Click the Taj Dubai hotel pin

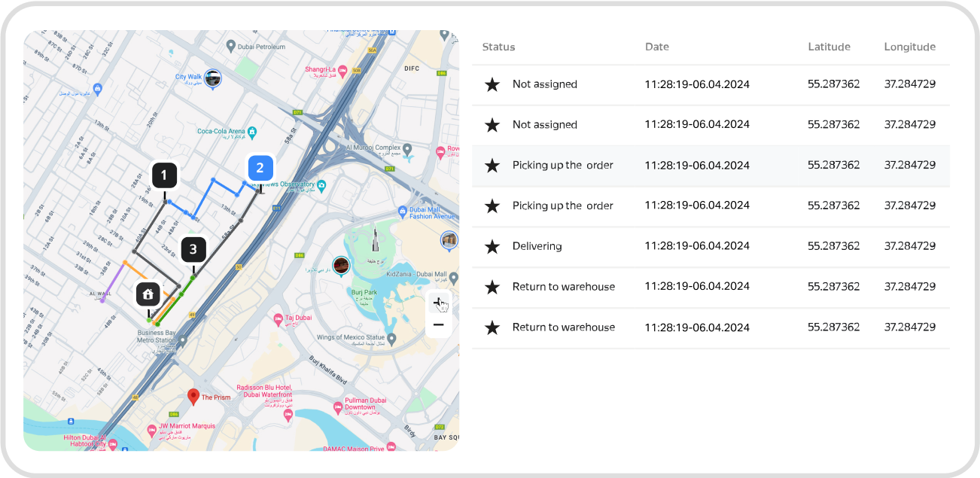click(278, 319)
